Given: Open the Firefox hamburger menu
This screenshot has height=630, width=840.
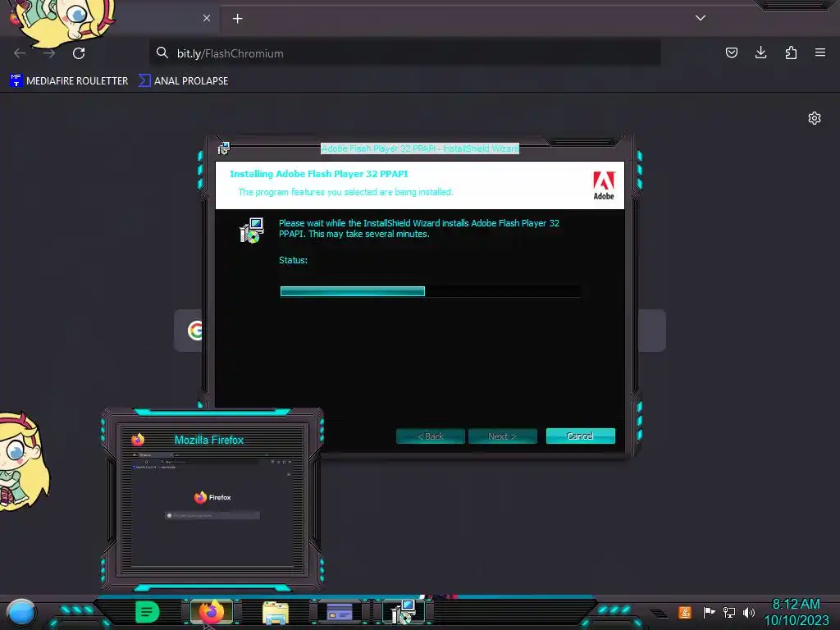Looking at the screenshot, I should click(820, 52).
